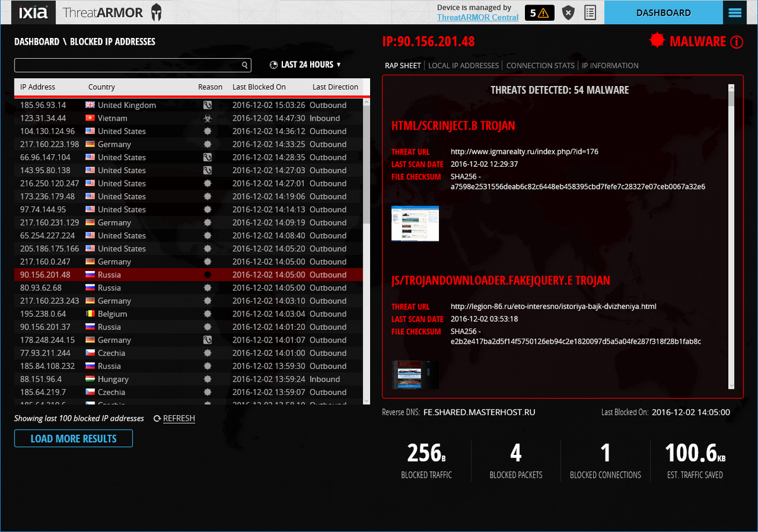Screen dimensions: 758x532
Task: Open the shield blocklist icon in header
Action: 568,12
